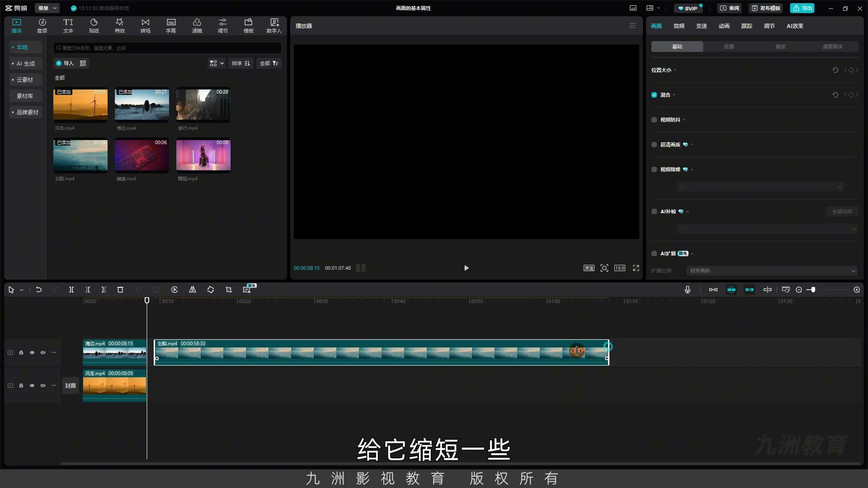The height and width of the screenshot is (488, 868).
Task: Switch to the 蒙版 mask sub-tab
Action: coord(781,47)
